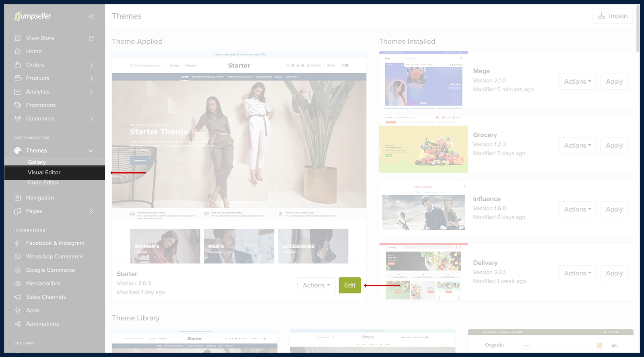Viewport: 644px width, 357px height.
Task: Click the Facebook & Instagram icon
Action: (18, 243)
